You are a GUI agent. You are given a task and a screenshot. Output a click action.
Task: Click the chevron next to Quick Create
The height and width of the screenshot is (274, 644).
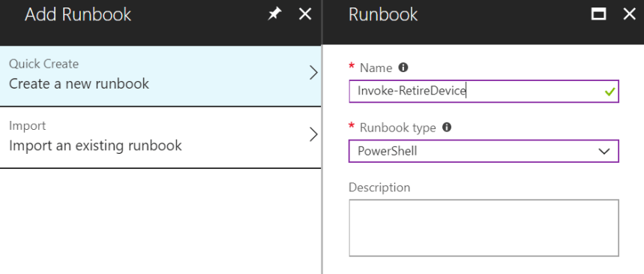(x=313, y=74)
